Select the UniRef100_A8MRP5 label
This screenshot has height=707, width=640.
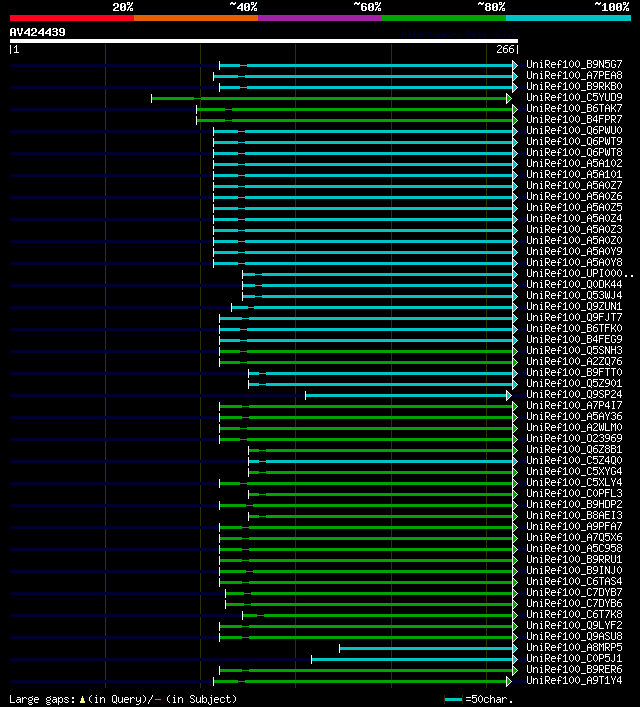(x=574, y=647)
